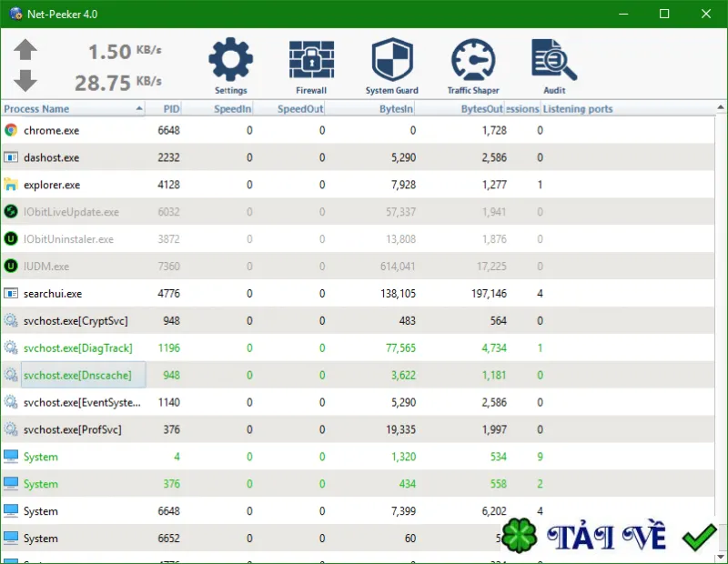Select the chrome.exe process icon
The width and height of the screenshot is (728, 564).
(11, 130)
